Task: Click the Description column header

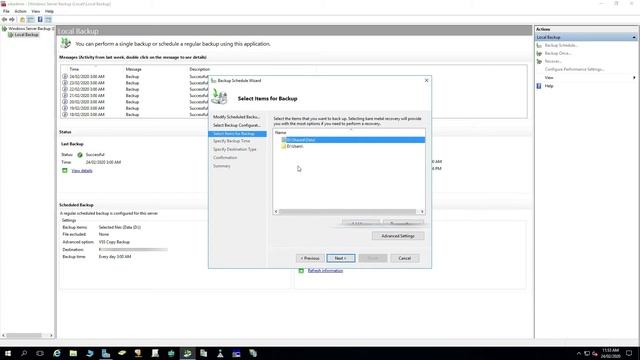Action: (200, 69)
